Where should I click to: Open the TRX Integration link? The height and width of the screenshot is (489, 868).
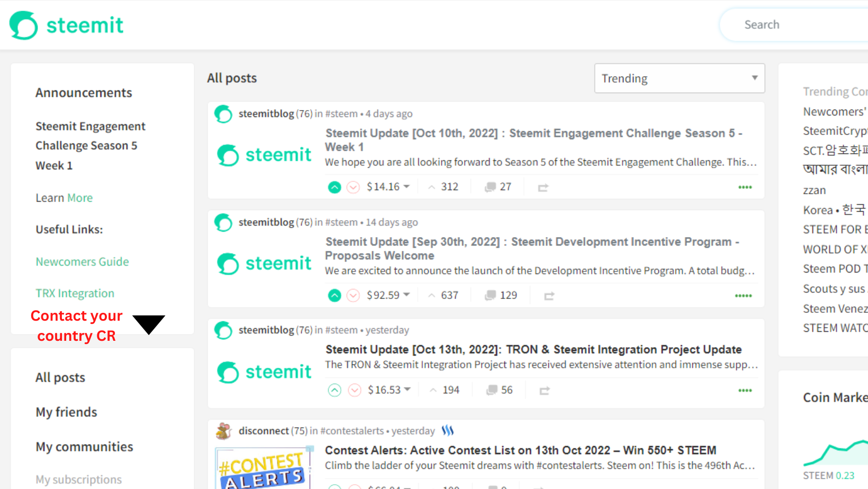[x=75, y=294]
